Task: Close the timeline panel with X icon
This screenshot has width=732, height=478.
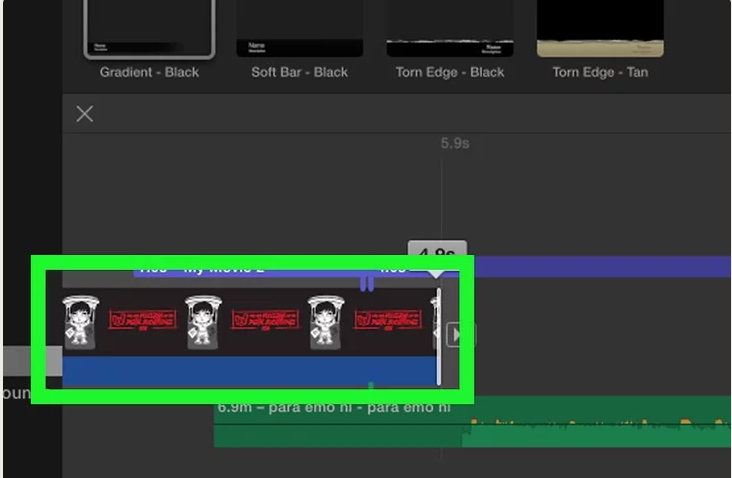Action: tap(84, 113)
